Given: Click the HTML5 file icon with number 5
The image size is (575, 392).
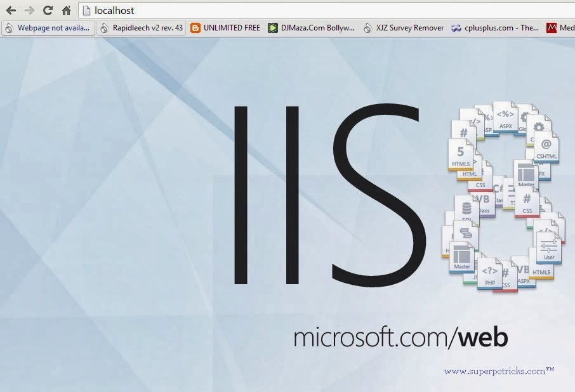Looking at the screenshot, I should (461, 155).
